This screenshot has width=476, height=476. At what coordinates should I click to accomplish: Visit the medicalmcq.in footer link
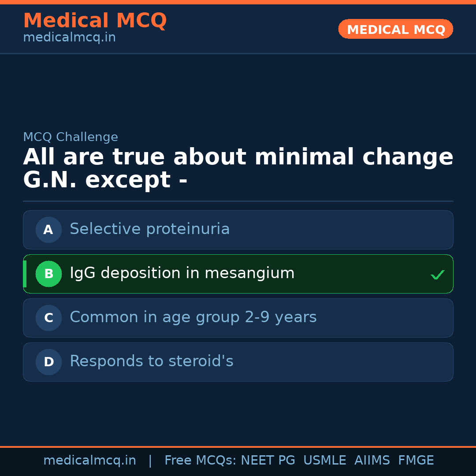click(x=90, y=460)
